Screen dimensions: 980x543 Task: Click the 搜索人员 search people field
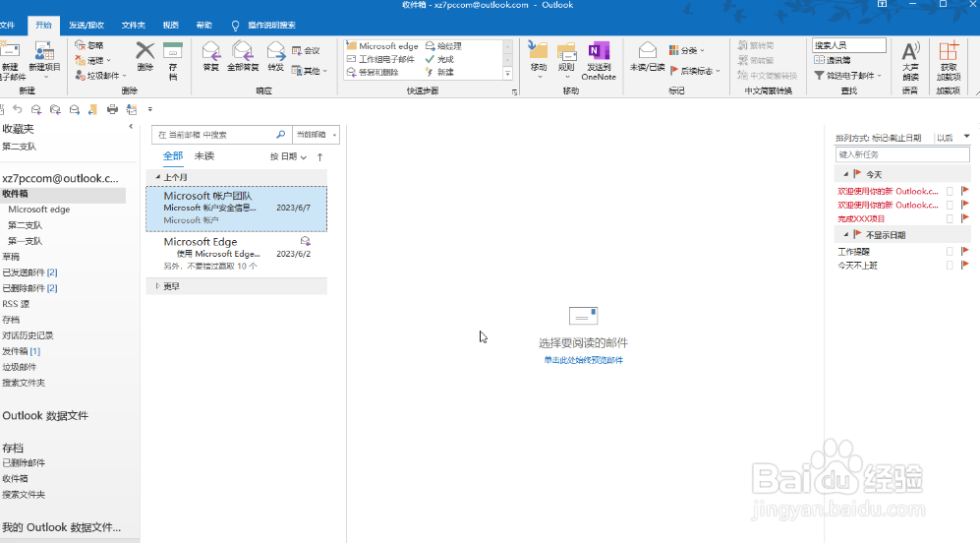coord(848,45)
